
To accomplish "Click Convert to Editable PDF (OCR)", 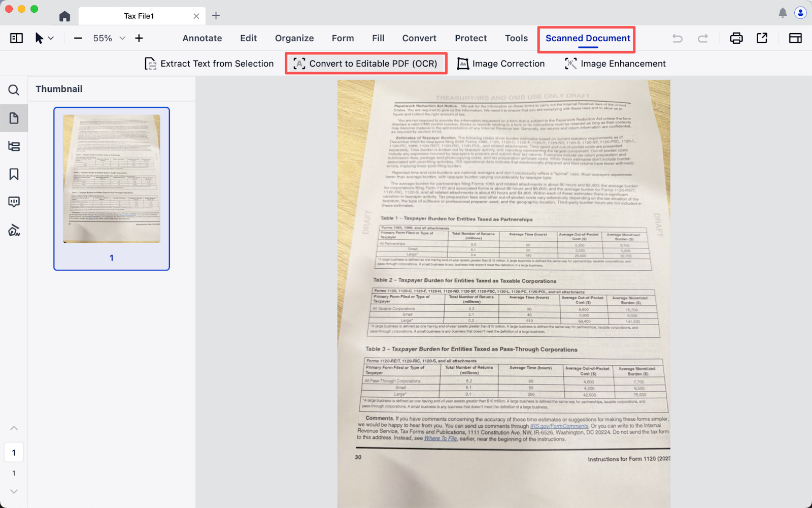I will click(x=365, y=63).
